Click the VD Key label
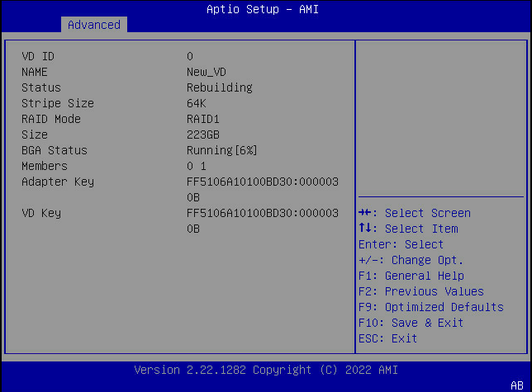The height and width of the screenshot is (392, 532). pos(40,213)
